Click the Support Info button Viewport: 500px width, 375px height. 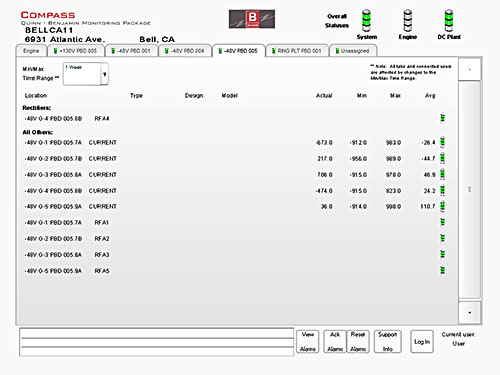point(387,342)
